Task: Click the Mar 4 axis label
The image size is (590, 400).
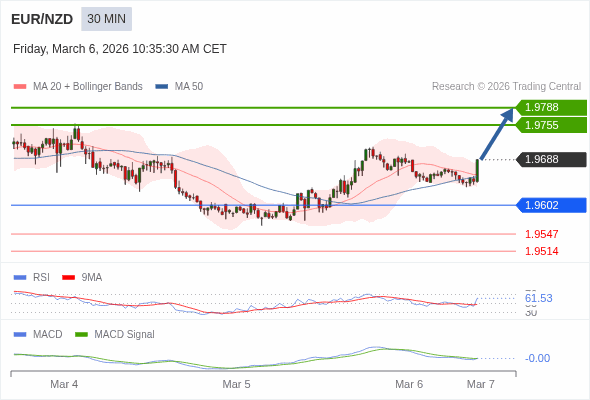Action: [64, 384]
